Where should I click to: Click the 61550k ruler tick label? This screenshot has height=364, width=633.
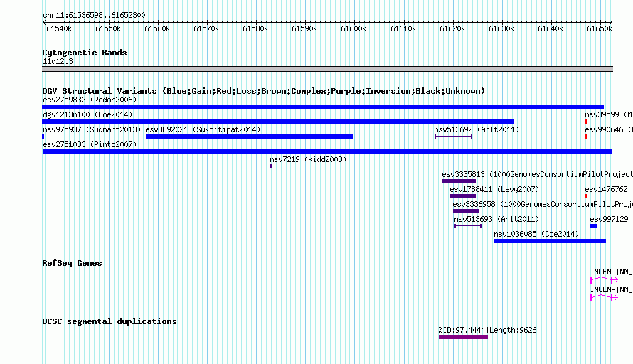(108, 28)
